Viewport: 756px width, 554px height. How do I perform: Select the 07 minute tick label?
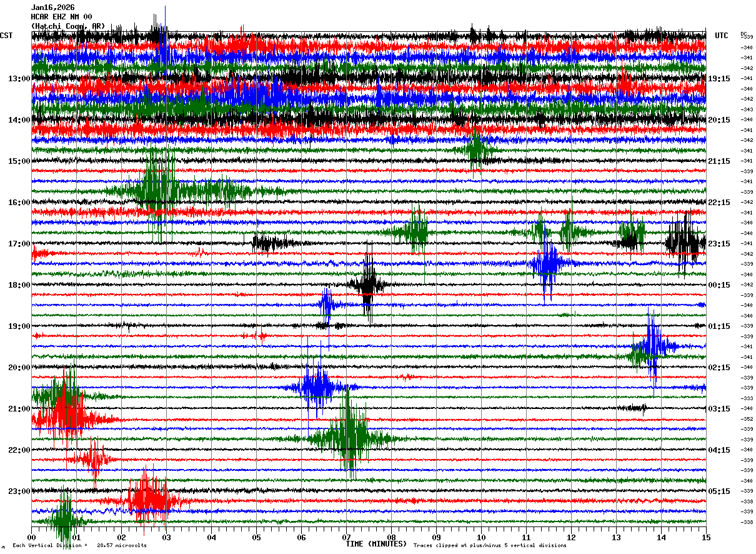click(346, 538)
